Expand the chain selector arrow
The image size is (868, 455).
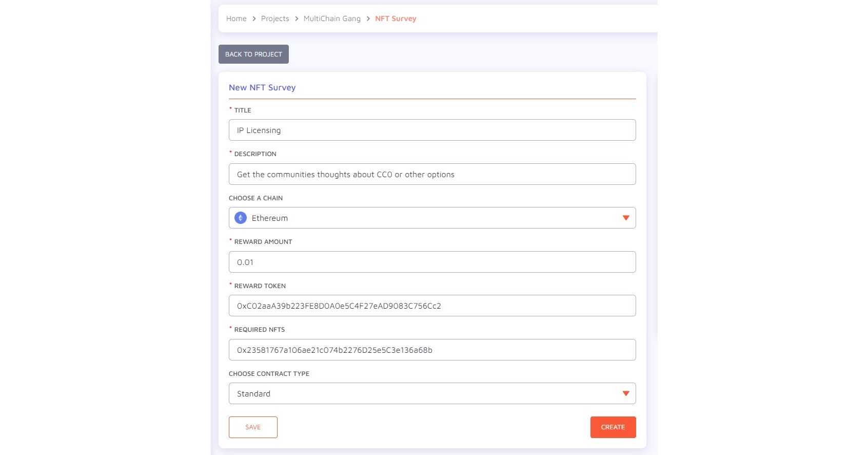(625, 217)
